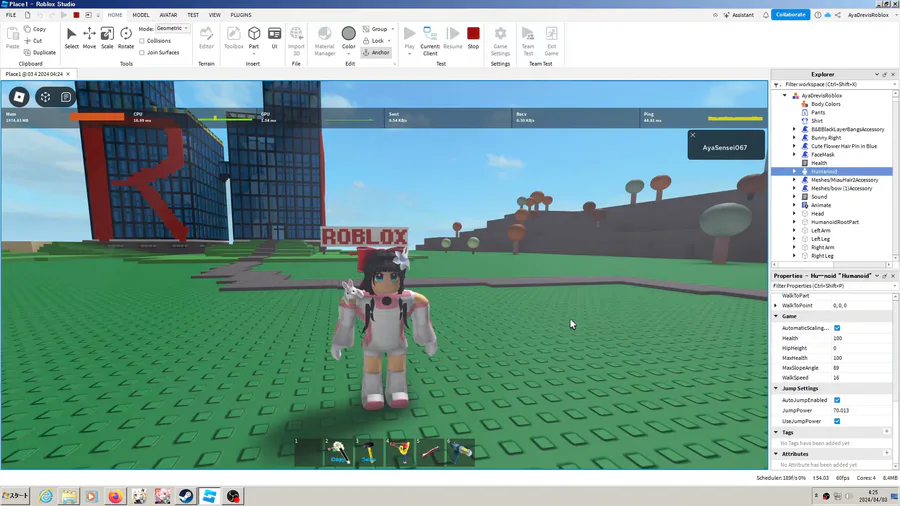Viewport: 900px width, 506px height.
Task: Expand the Humanoid tree node
Action: [794, 172]
